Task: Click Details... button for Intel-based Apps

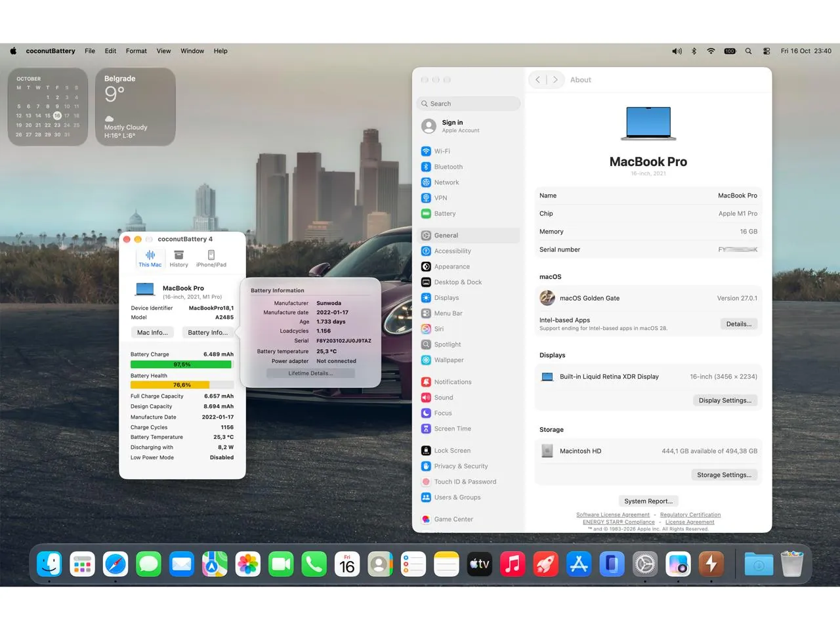Action: pos(738,324)
